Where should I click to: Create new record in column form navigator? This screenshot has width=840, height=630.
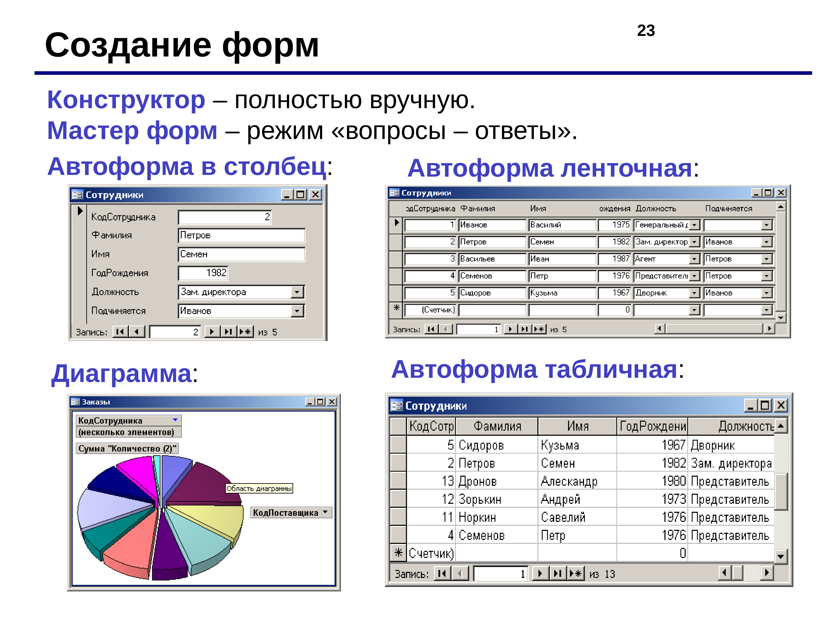(245, 332)
